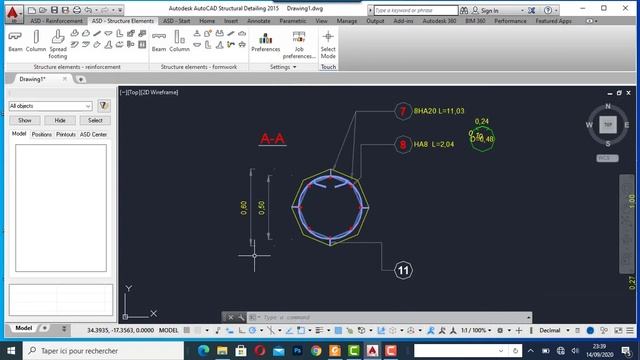
Task: Select the formwork Column tool
Action: coord(180,41)
